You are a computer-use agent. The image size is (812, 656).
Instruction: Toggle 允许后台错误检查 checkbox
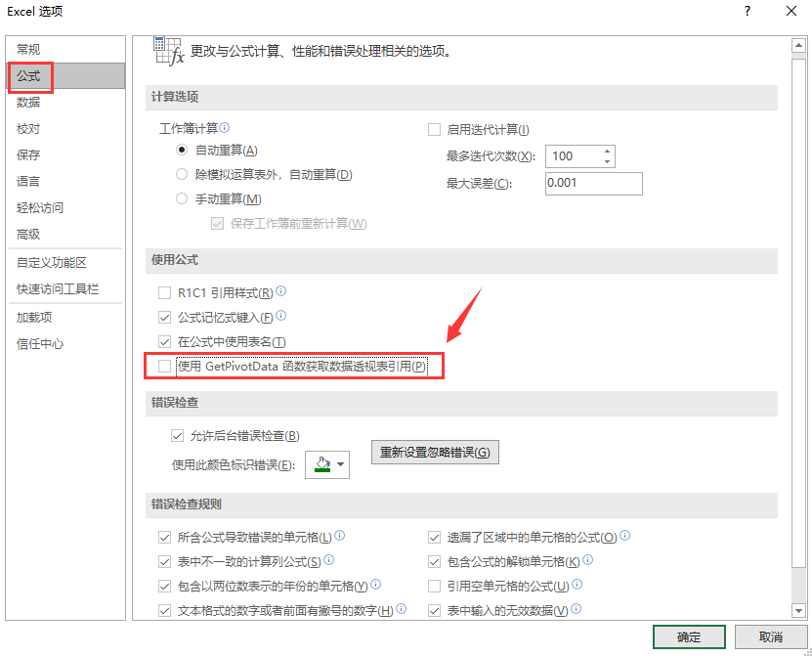178,436
